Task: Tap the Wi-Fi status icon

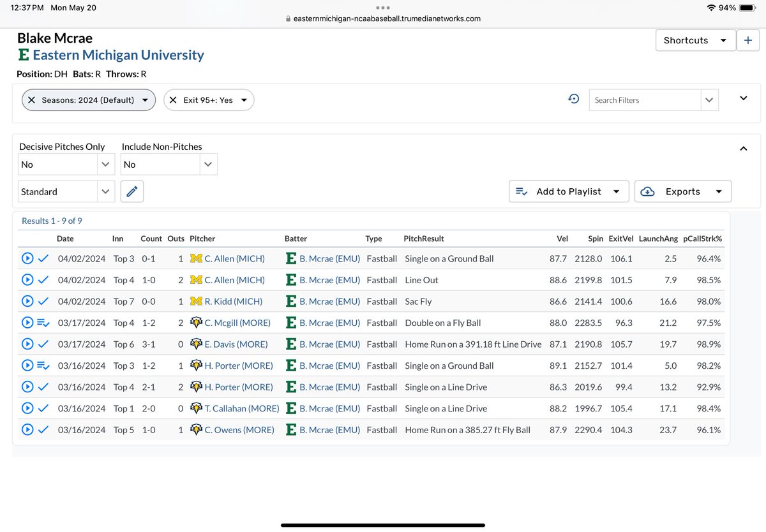Action: point(711,8)
